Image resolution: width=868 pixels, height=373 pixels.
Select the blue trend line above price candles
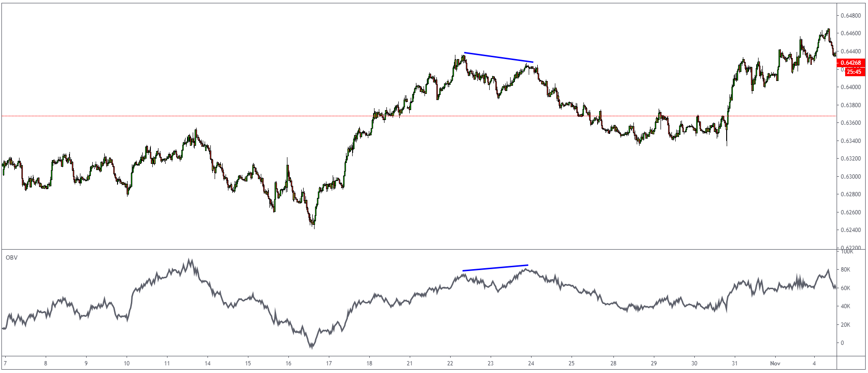498,57
